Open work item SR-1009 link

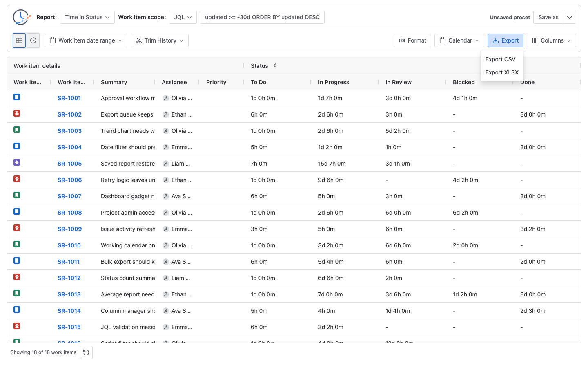click(x=69, y=229)
